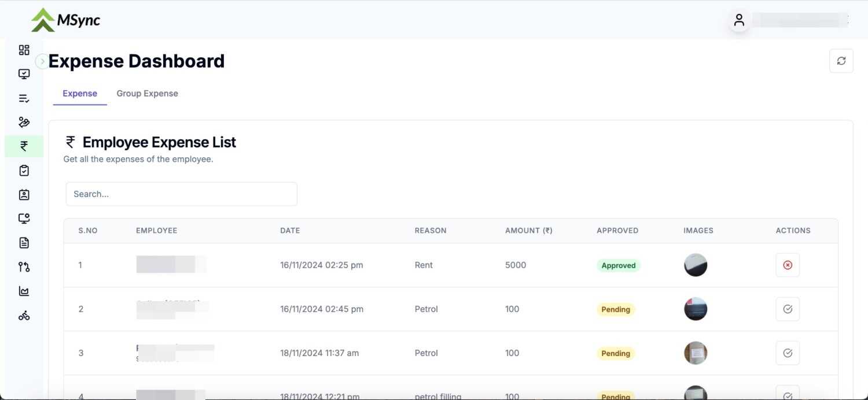Approve the pending 02:45 pm Petrol expense
Screen dimensions: 868x400
(787, 309)
